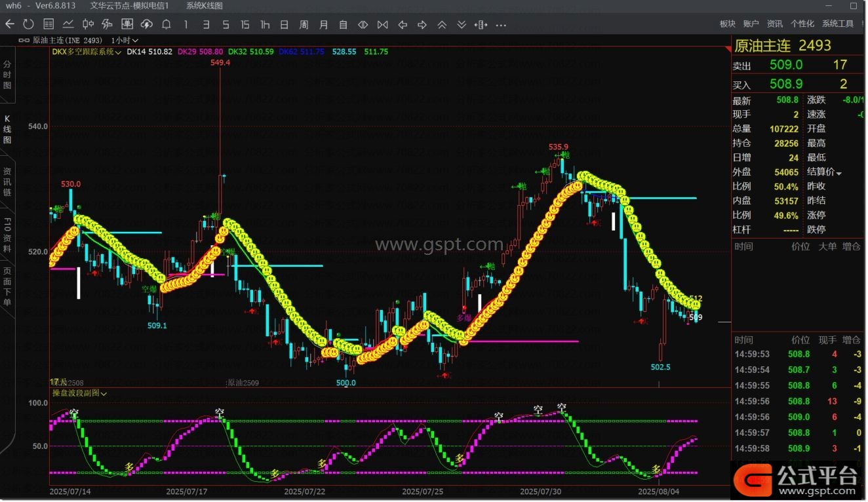The height and width of the screenshot is (502, 868).
Task: Open the quote list table icon
Action: pyautogui.click(x=49, y=24)
